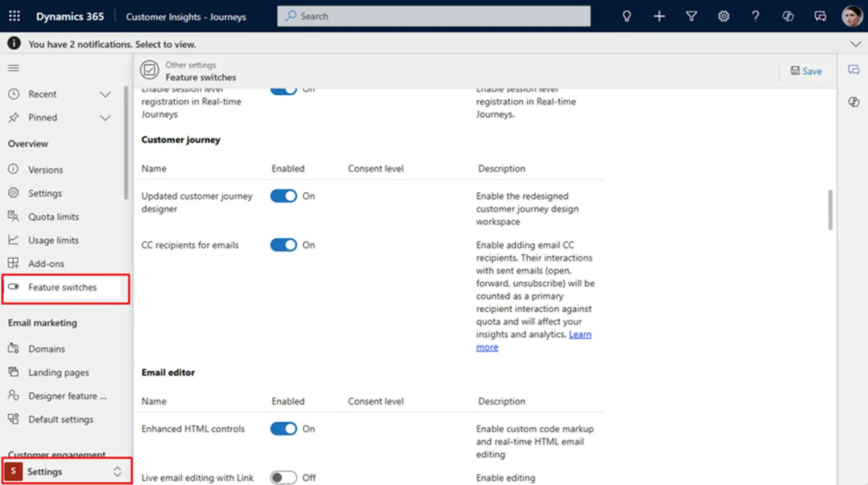Click the Email marketing group heading
The image size is (868, 485).
click(x=43, y=323)
